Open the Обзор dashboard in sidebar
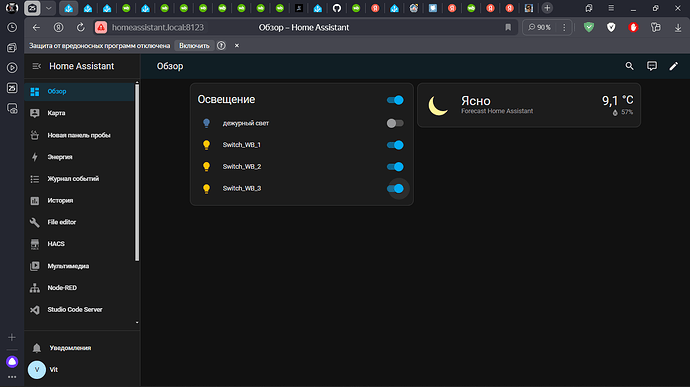The width and height of the screenshot is (690, 387). tap(80, 92)
